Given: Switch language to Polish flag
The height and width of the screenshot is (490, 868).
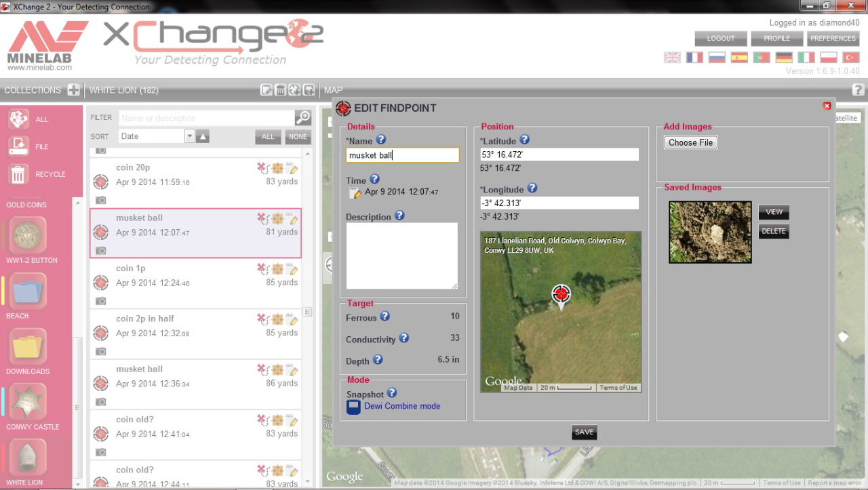Looking at the screenshot, I should pos(828,58).
